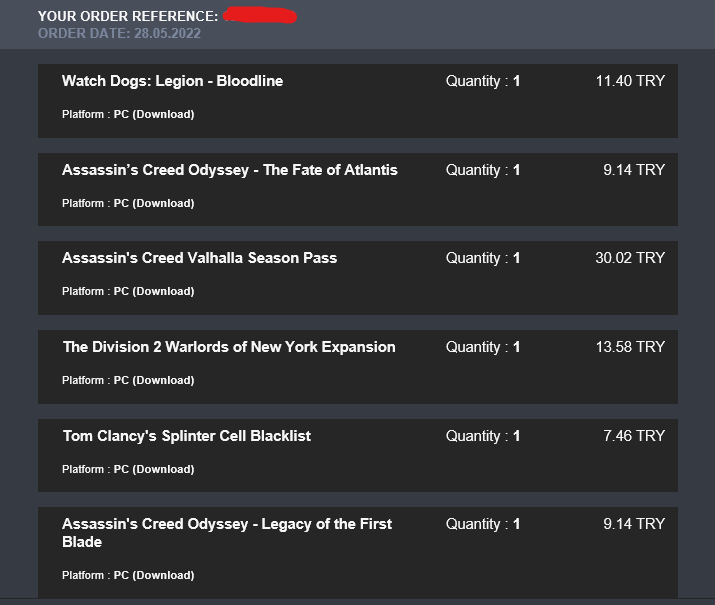Viewport: 715px width, 605px height.
Task: Click the YOUR ORDER REFERENCE label
Action: pyautogui.click(x=128, y=16)
